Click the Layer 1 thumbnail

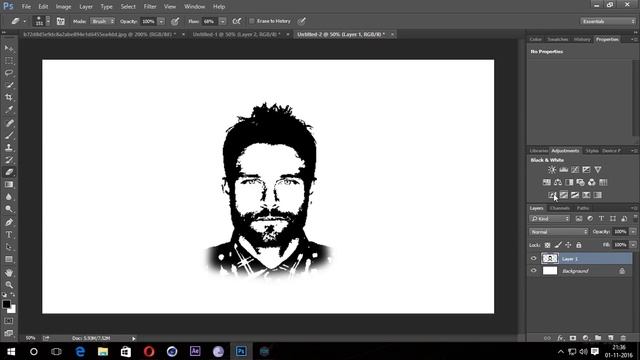tap(549, 258)
